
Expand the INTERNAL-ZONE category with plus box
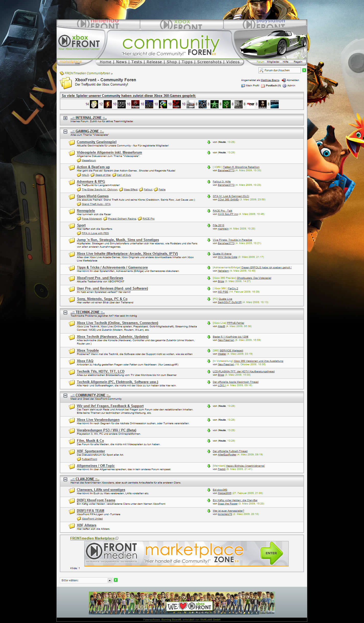click(x=65, y=118)
